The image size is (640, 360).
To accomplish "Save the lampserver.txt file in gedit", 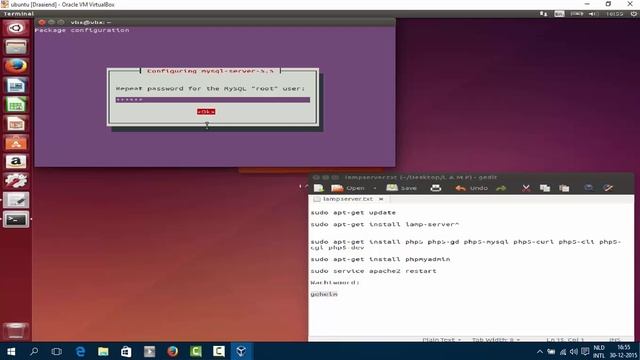I will click(x=401, y=188).
